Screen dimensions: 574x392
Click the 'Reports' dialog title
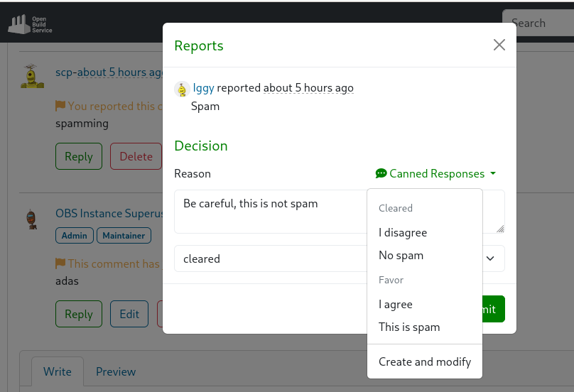199,45
